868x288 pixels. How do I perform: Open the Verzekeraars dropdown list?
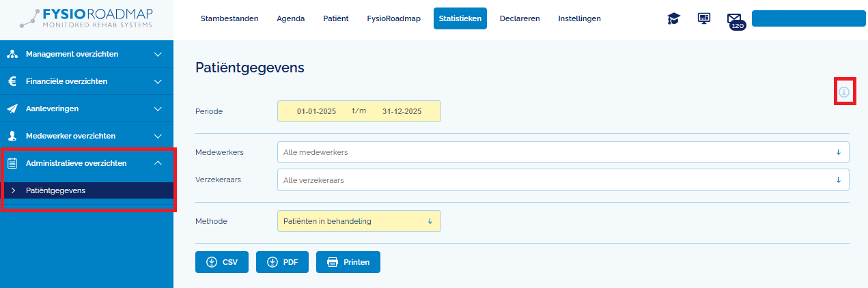pos(563,180)
